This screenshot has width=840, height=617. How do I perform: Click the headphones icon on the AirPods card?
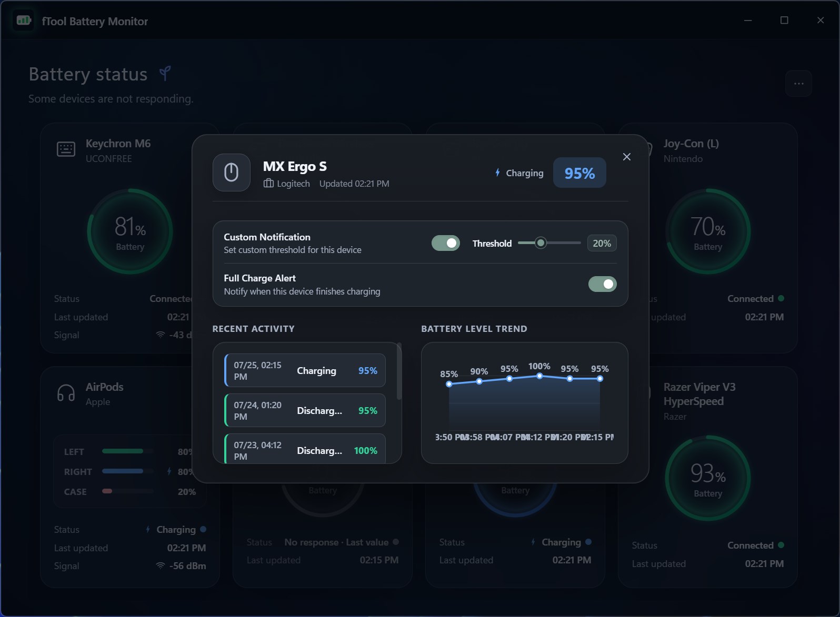click(x=66, y=393)
